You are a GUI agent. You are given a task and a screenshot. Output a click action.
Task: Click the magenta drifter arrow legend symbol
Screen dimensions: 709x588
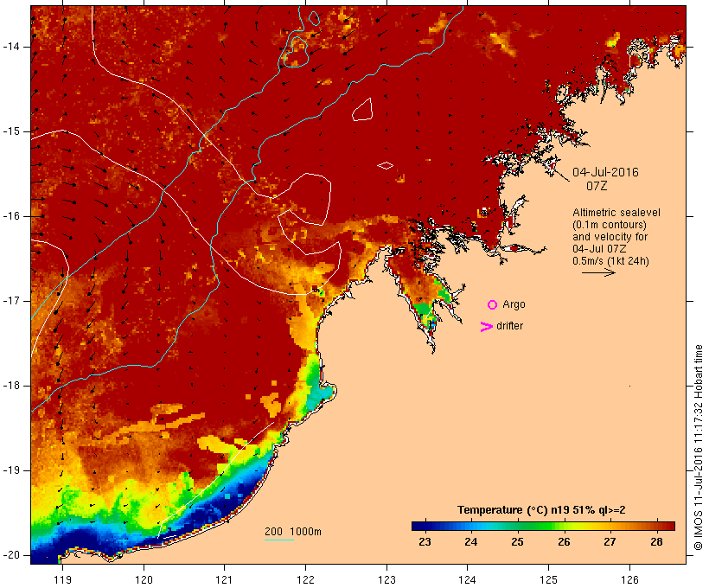[x=486, y=327]
